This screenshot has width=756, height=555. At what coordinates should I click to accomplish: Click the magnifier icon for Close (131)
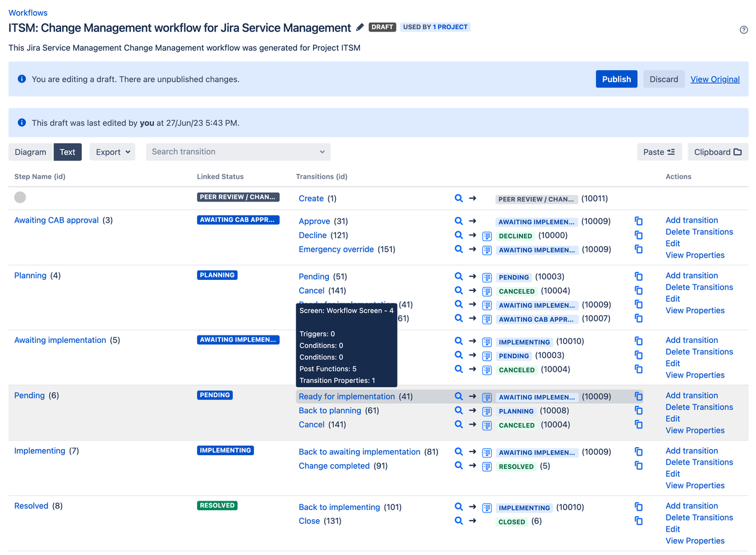(458, 520)
